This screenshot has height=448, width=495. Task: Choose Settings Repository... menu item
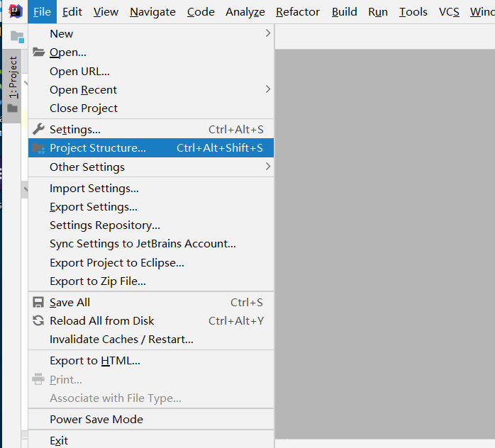151,225
